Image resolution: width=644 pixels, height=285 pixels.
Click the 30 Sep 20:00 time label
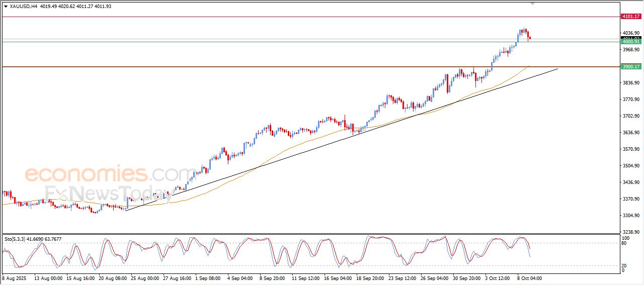click(465, 278)
